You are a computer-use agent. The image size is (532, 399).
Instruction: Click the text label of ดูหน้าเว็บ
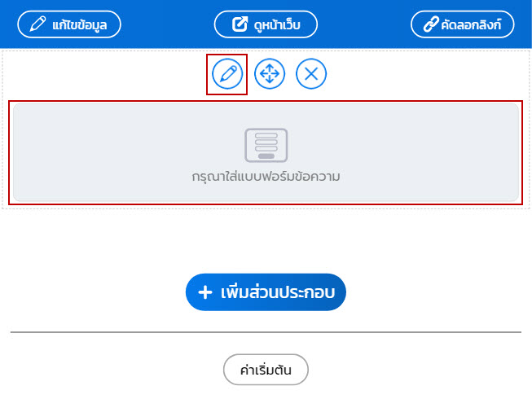tap(277, 24)
